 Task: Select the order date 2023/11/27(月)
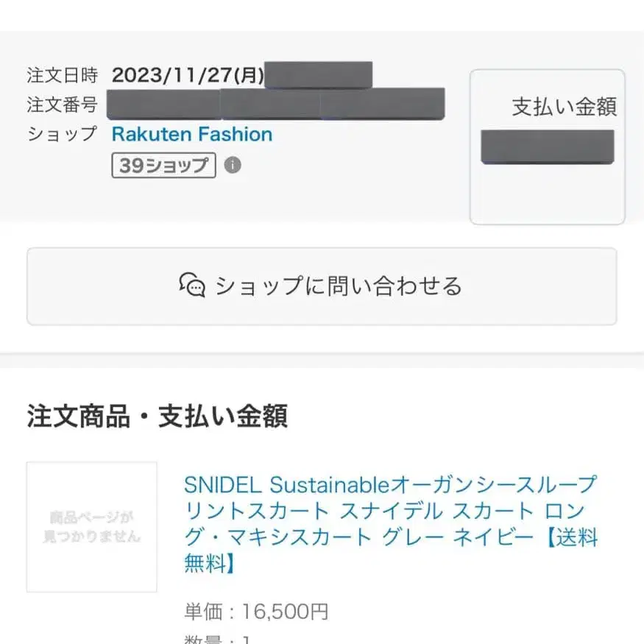tap(188, 75)
